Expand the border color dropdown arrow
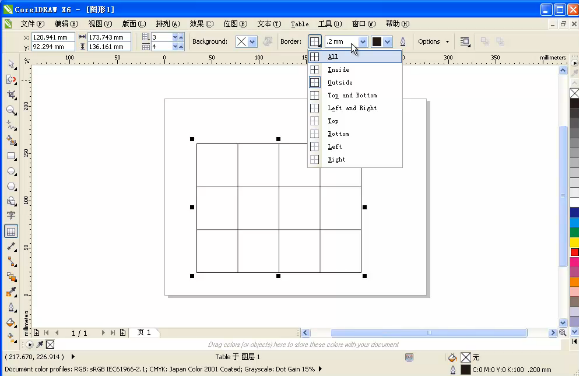 pyautogui.click(x=387, y=41)
